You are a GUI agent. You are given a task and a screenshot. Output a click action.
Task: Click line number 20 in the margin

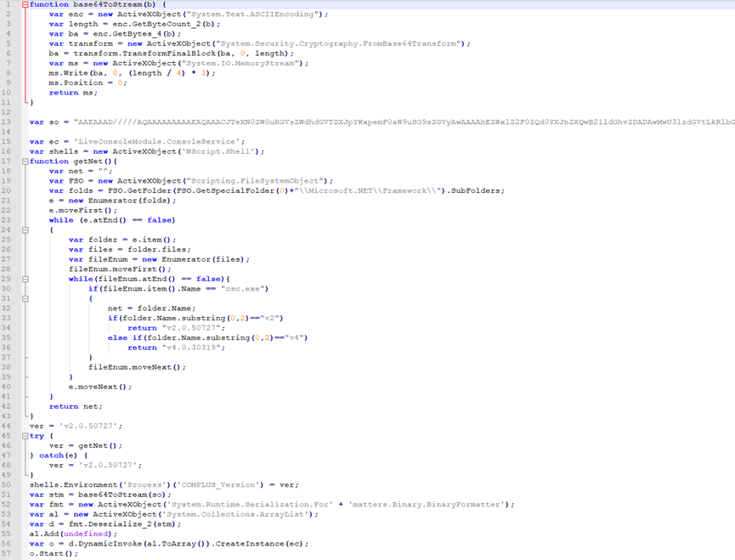point(6,190)
